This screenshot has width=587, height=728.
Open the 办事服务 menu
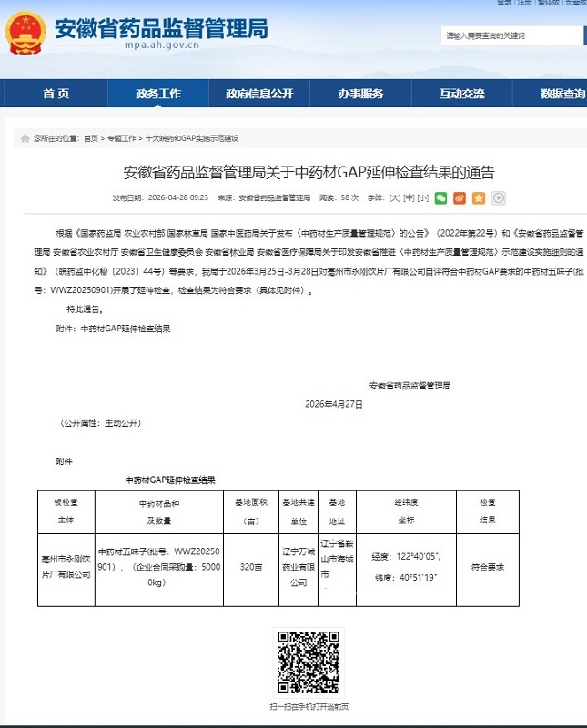click(x=360, y=94)
